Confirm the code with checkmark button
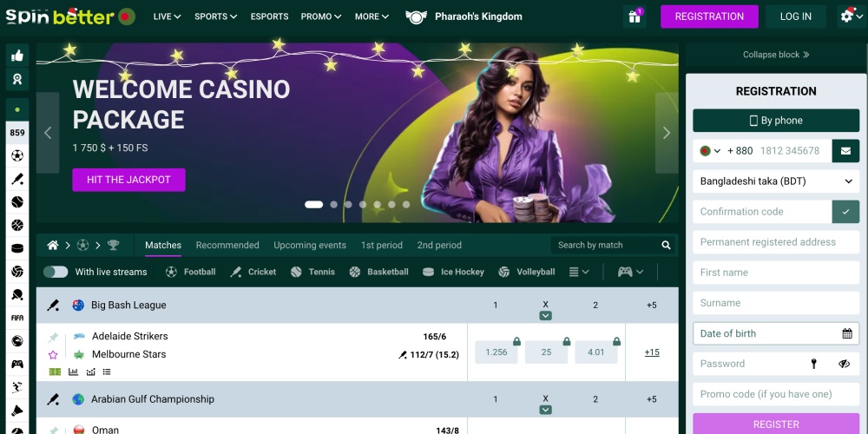The width and height of the screenshot is (868, 434). click(x=845, y=212)
